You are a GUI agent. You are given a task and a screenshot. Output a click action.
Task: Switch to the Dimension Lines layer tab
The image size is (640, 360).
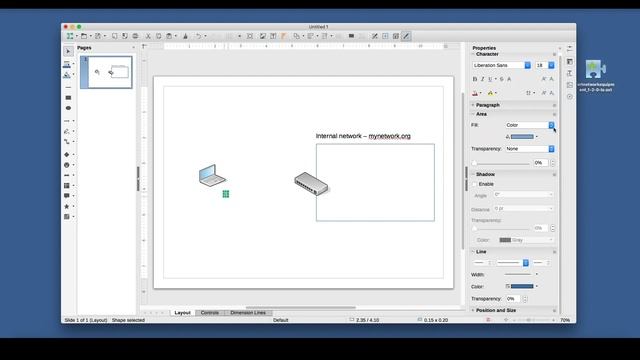(x=248, y=313)
